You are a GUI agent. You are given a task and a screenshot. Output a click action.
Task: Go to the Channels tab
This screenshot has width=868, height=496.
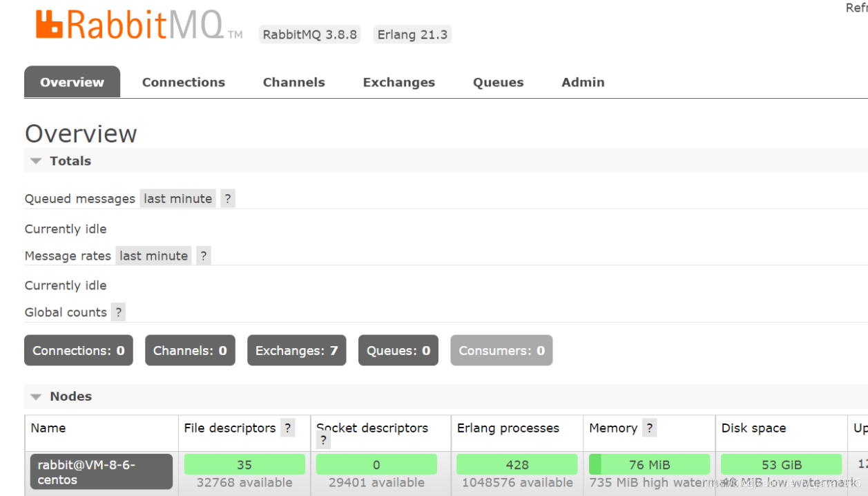tap(294, 82)
